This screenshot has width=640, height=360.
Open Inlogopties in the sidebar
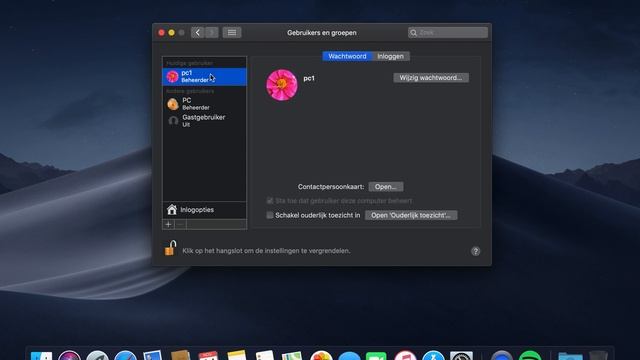point(204,210)
